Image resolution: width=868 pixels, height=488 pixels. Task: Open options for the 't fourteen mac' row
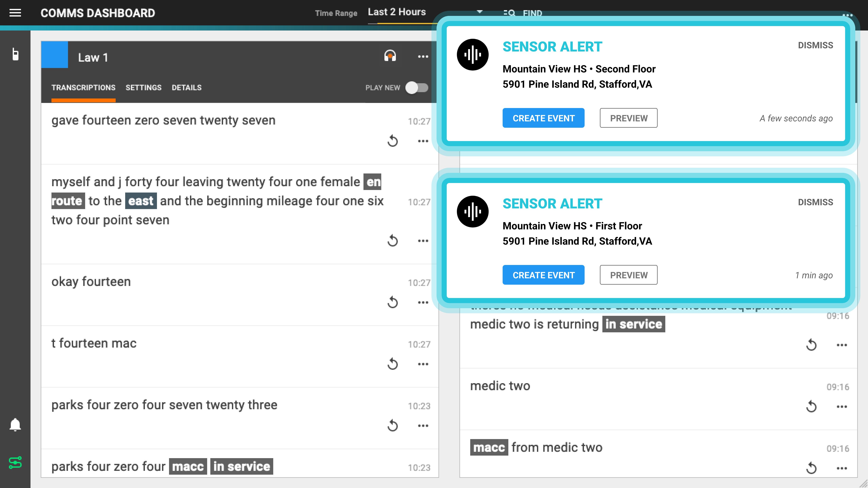click(423, 364)
